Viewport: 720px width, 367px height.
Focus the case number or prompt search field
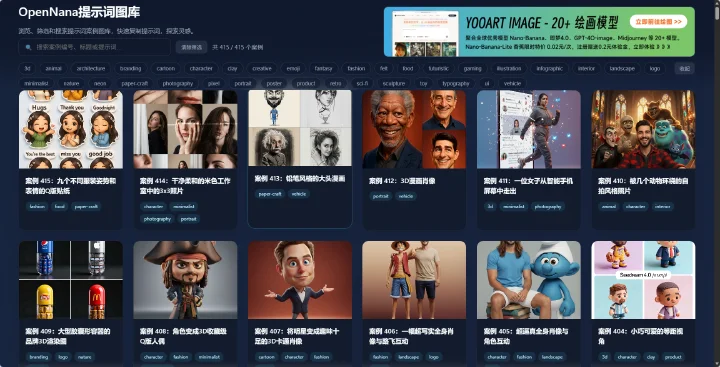(94, 47)
